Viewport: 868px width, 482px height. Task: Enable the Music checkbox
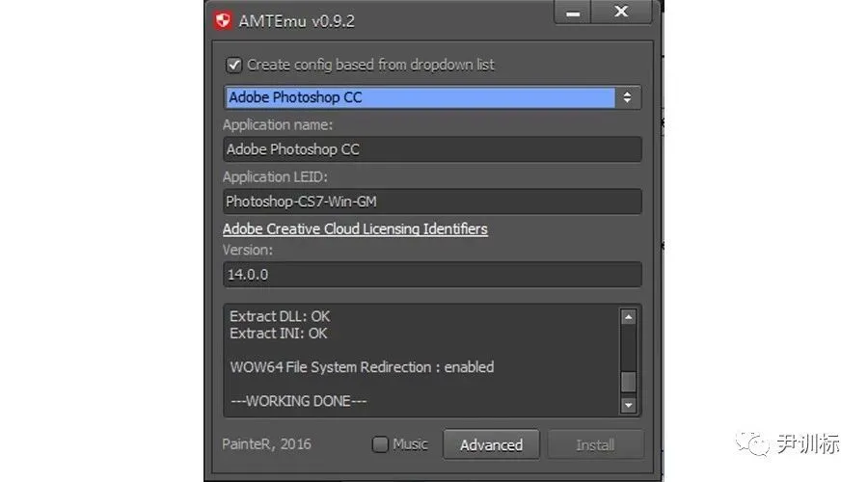381,444
